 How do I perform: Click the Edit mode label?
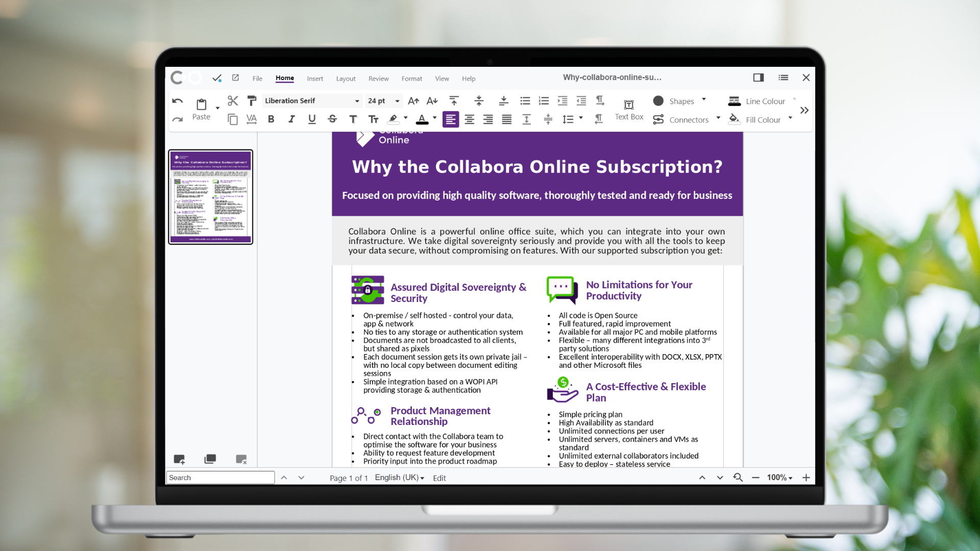(x=439, y=478)
